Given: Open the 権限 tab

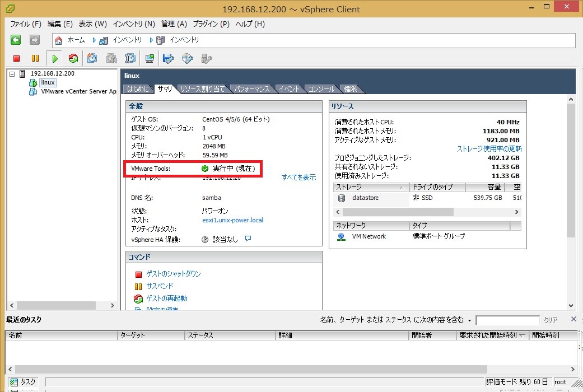Looking at the screenshot, I should tap(350, 89).
